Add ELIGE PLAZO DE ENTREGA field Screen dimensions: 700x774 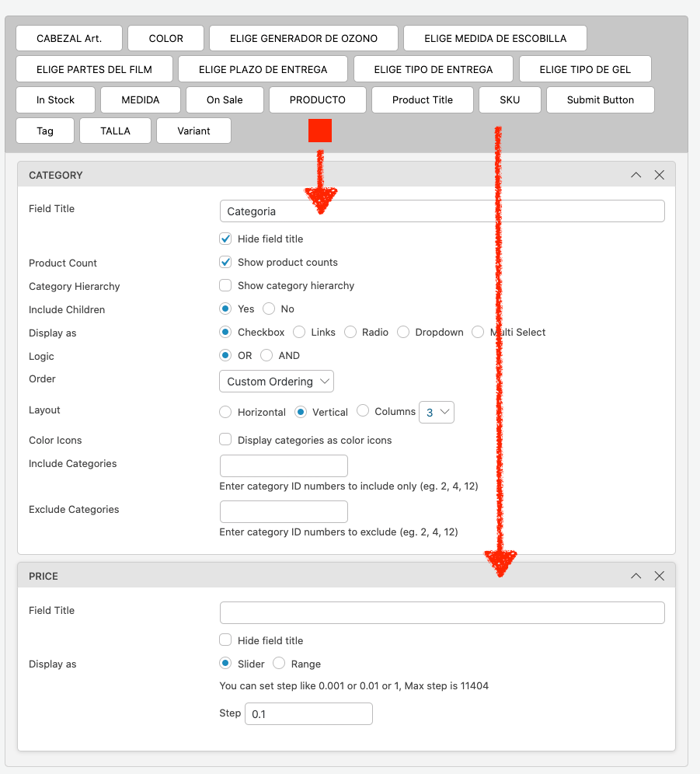pyautogui.click(x=263, y=69)
